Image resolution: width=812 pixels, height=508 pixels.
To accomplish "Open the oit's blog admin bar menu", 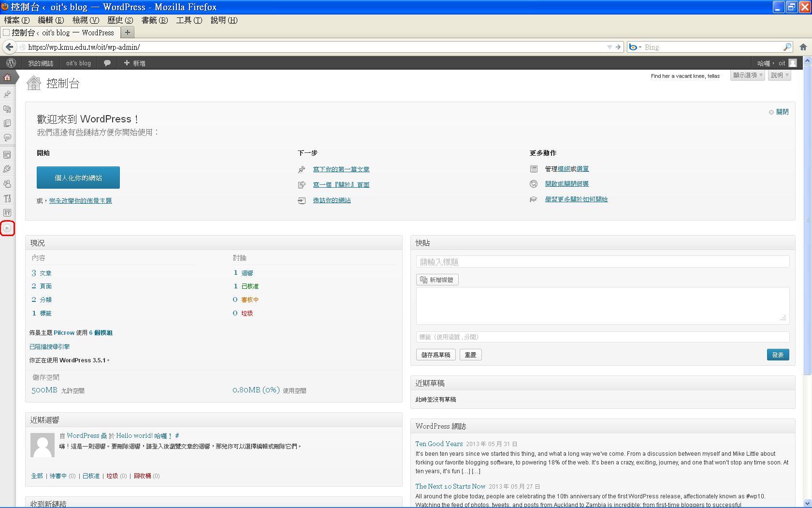I will (78, 63).
